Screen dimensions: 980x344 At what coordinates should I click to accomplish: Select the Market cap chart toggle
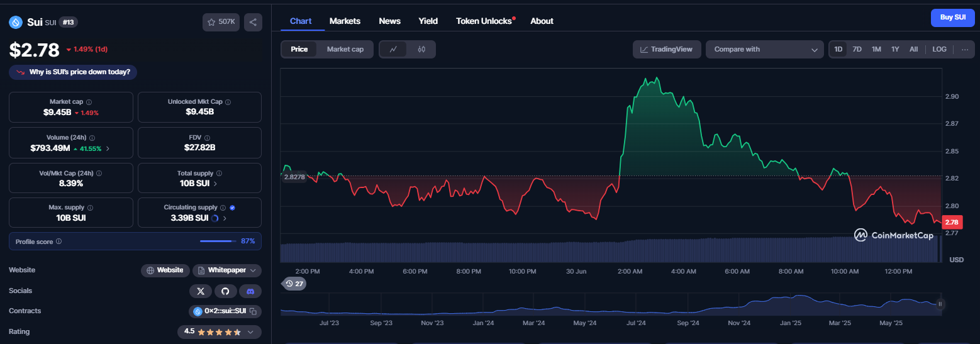(345, 49)
